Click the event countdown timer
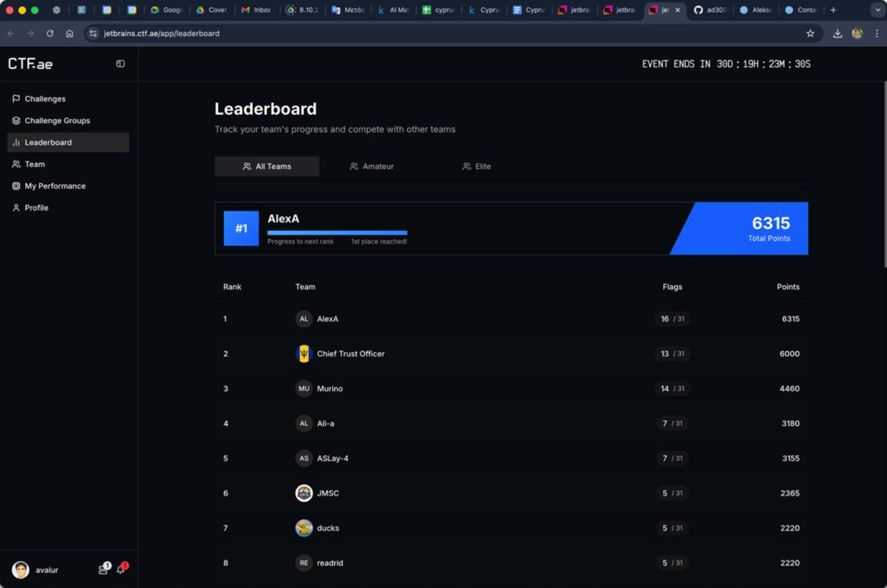The image size is (887, 588). click(x=726, y=64)
